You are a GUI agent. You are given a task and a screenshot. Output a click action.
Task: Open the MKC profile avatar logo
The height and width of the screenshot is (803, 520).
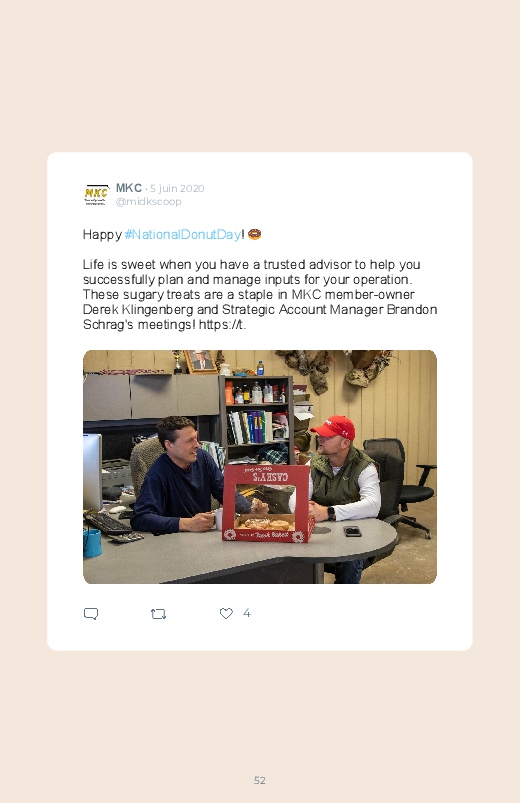(96, 195)
